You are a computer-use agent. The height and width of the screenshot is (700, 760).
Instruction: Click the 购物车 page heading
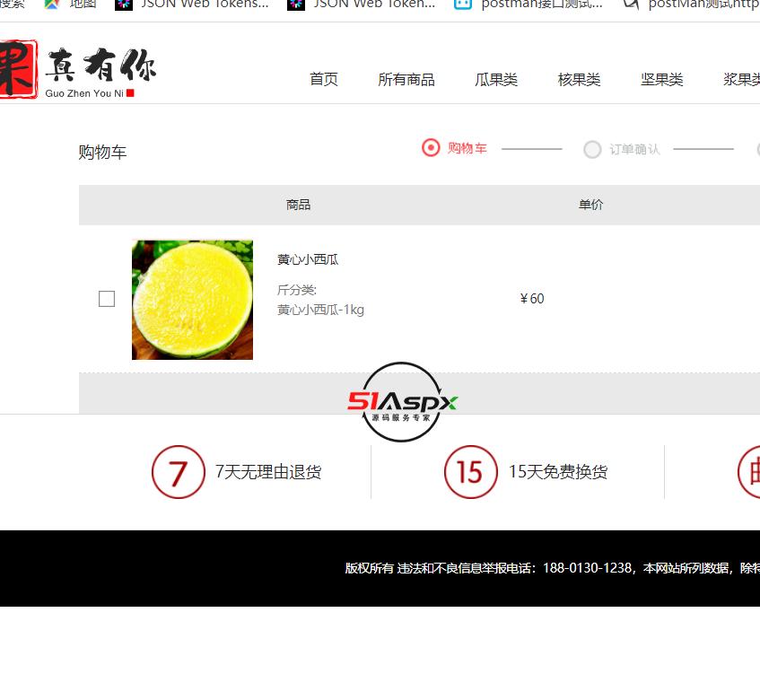[x=102, y=153]
